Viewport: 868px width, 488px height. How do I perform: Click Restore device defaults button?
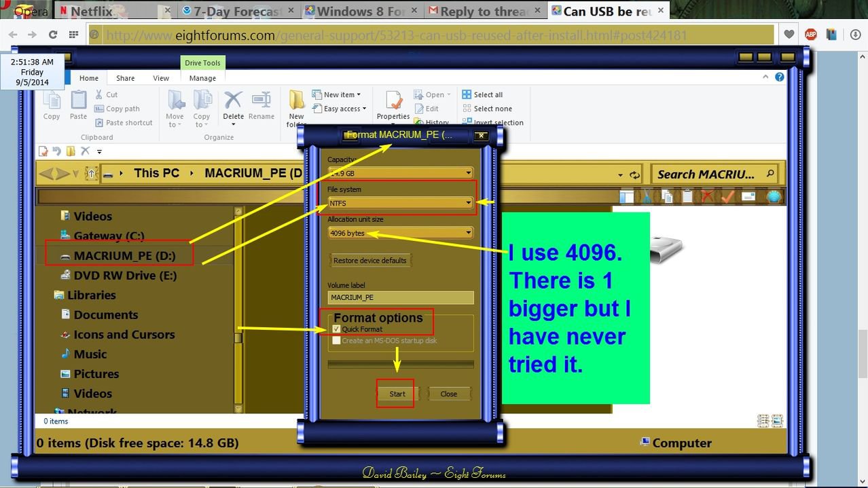click(370, 261)
